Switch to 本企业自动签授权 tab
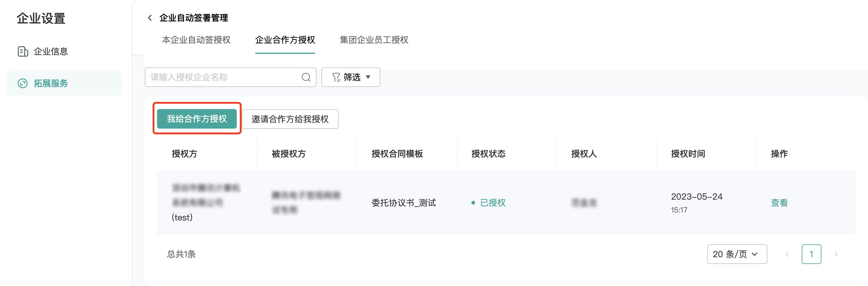The image size is (868, 286). point(196,40)
